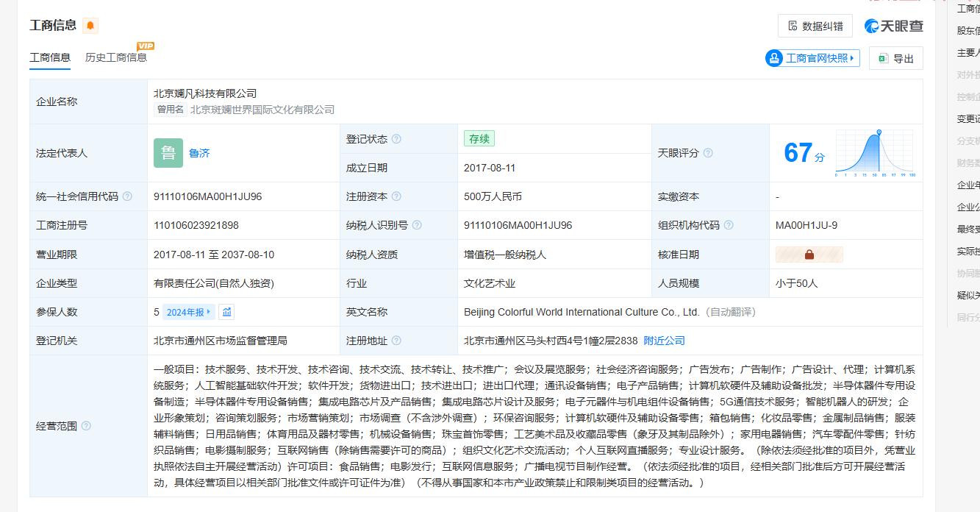The height and width of the screenshot is (512, 980).
Task: Click help icon next to 纳税人识别号
Action: [417, 225]
